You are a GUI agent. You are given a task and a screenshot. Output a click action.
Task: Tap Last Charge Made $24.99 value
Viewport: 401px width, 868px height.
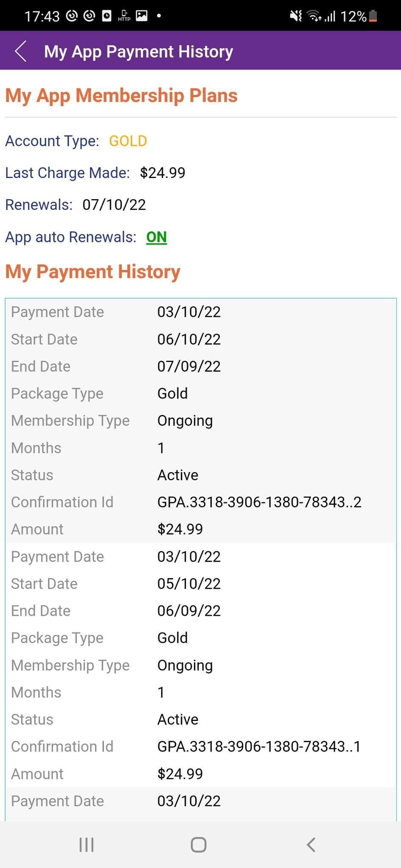(163, 173)
